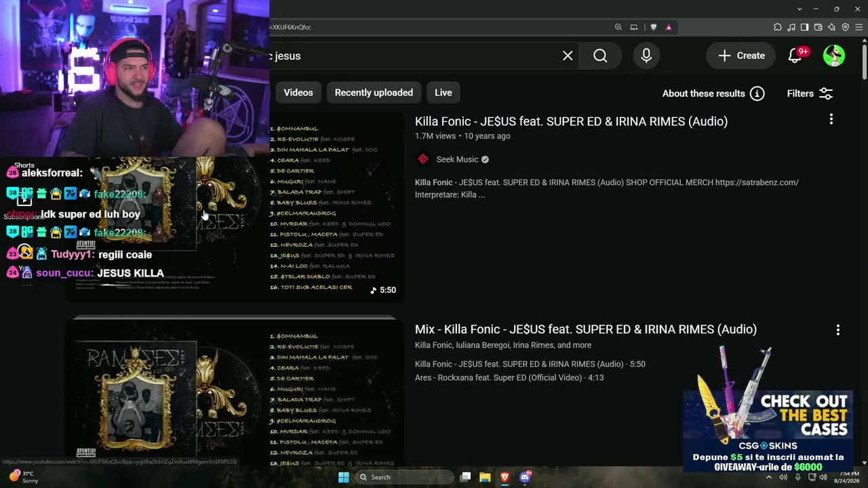Click the Ares - Rockxana feat. Super ED entry

tap(509, 378)
